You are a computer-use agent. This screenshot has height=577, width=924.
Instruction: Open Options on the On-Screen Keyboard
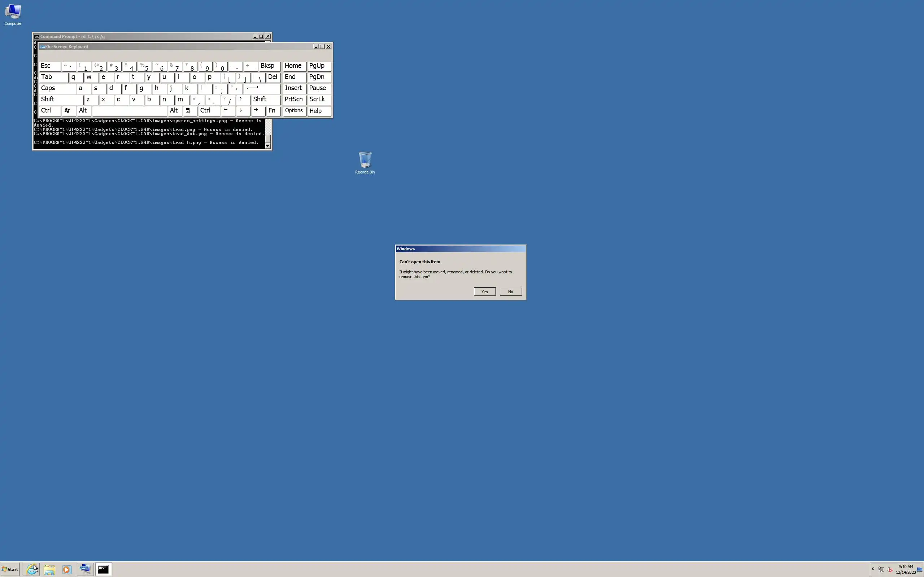pos(293,111)
